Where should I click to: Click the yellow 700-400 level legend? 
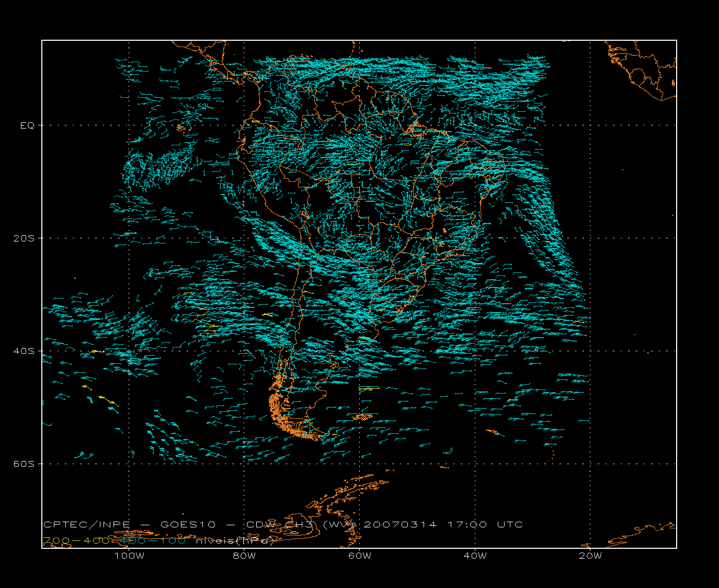pos(76,540)
